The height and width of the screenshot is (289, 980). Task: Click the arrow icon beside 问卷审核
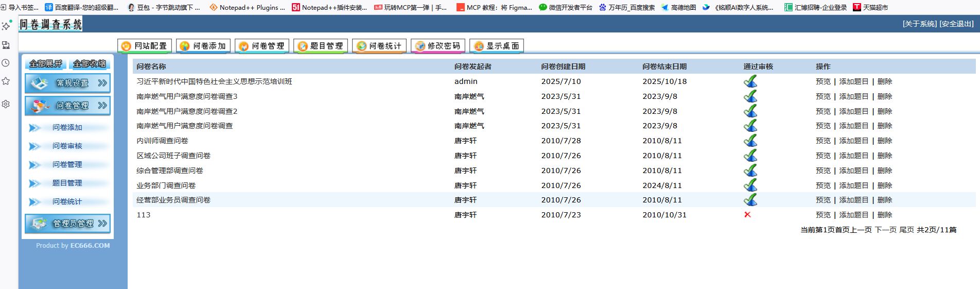pos(34,146)
